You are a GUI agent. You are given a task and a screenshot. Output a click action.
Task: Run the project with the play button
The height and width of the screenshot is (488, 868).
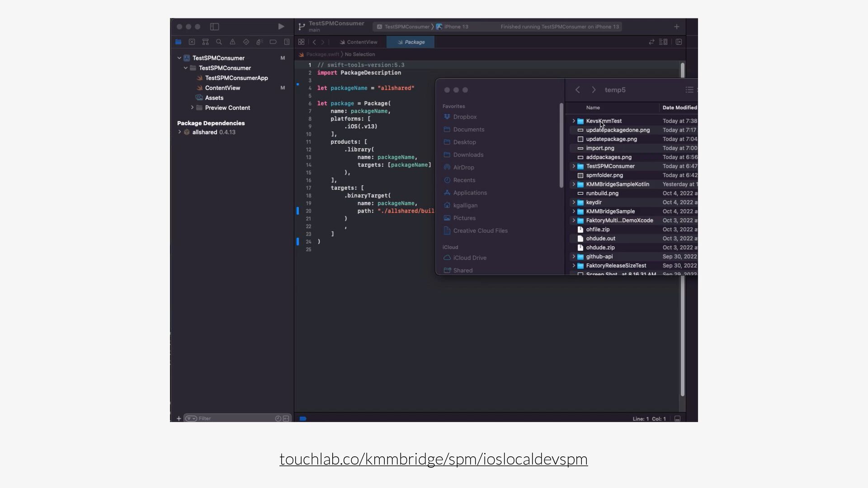[281, 27]
